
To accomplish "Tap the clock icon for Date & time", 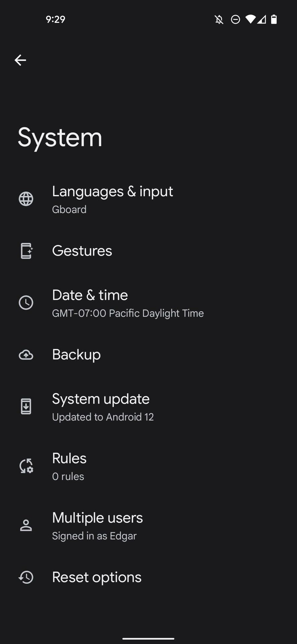I will click(26, 303).
